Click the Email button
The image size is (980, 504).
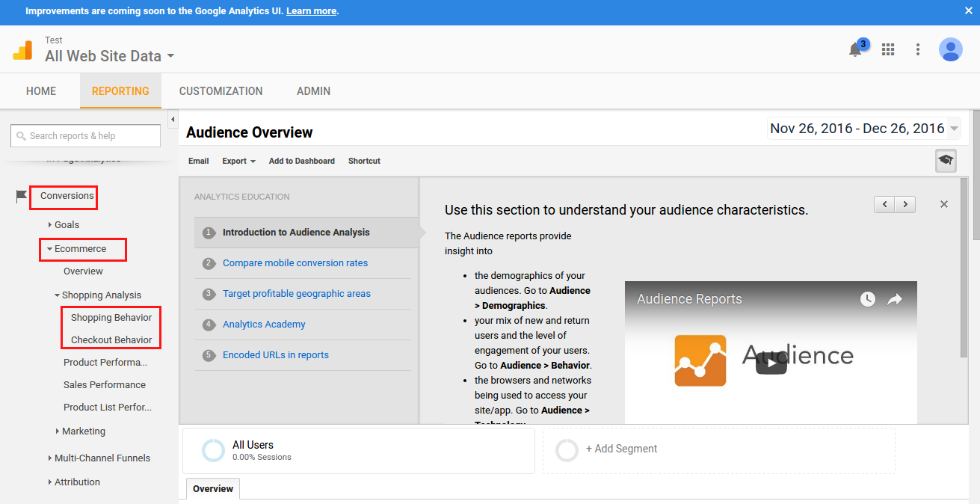[199, 161]
